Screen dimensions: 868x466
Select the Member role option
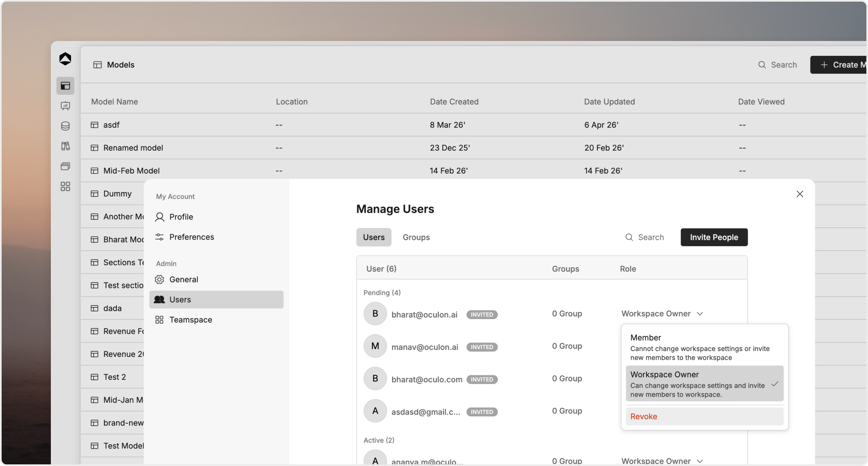click(704, 347)
